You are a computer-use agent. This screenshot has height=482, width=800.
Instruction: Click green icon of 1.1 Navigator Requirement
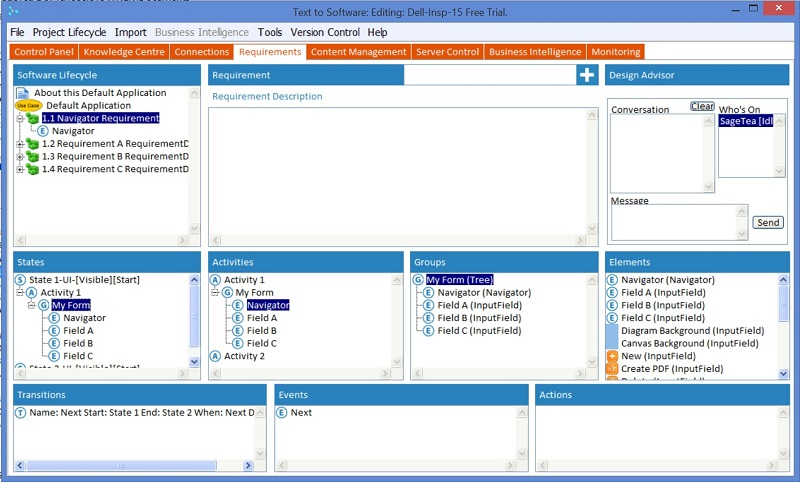(33, 118)
